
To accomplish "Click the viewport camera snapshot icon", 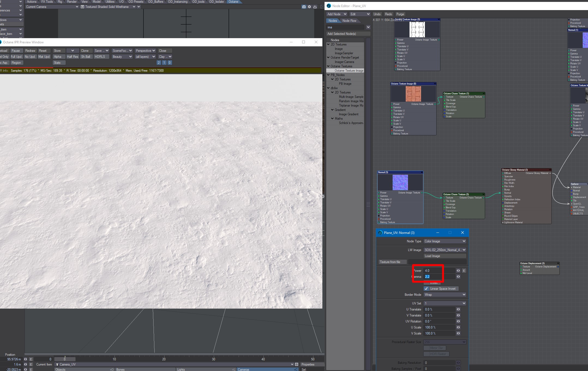I will pos(304,7).
